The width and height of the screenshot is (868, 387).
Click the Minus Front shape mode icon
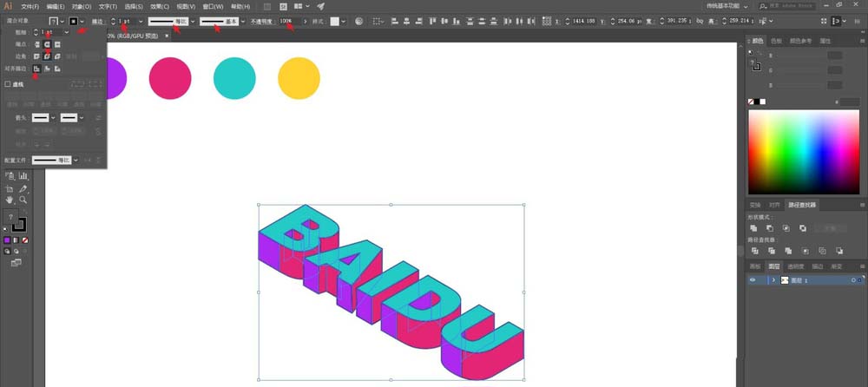769,228
